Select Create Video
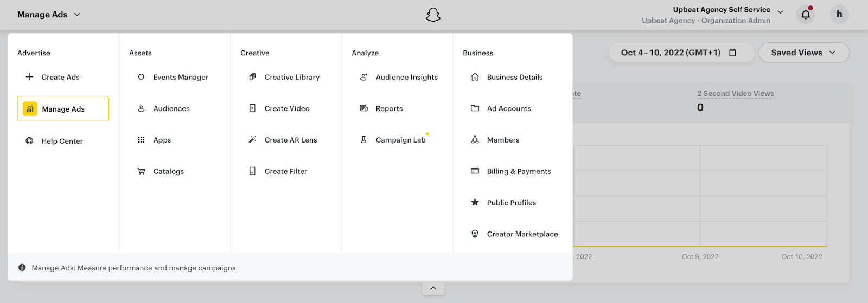Image resolution: width=868 pixels, height=303 pixels. click(x=286, y=108)
